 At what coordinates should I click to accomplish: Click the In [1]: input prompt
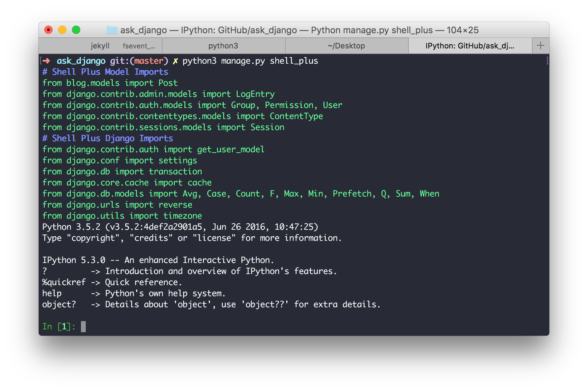click(59, 326)
